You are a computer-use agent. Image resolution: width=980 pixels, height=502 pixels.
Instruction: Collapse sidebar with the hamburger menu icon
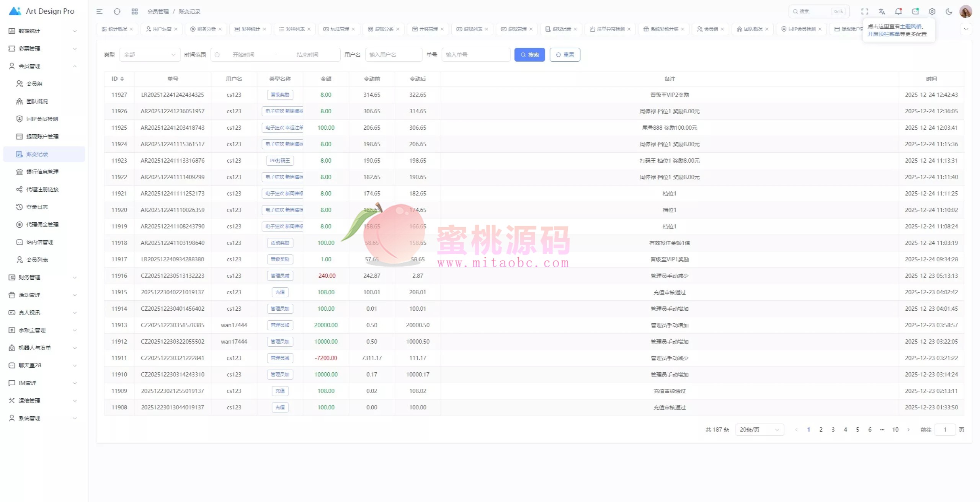point(100,11)
